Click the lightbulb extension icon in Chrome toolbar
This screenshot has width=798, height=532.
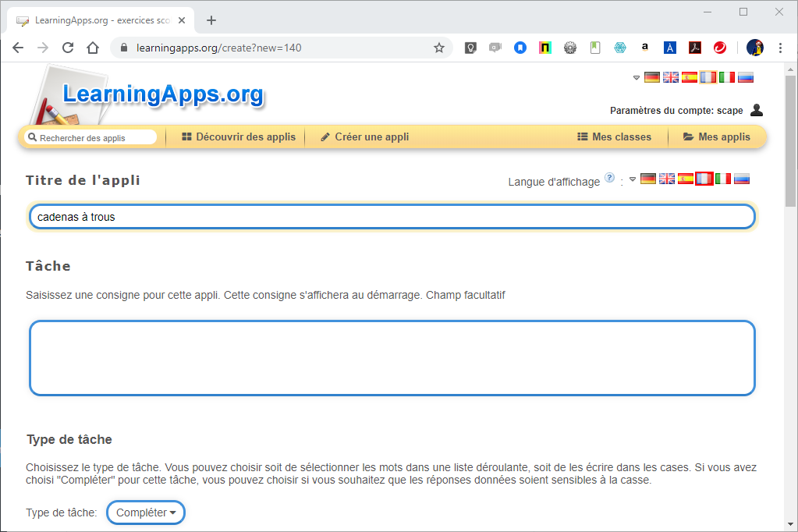470,48
